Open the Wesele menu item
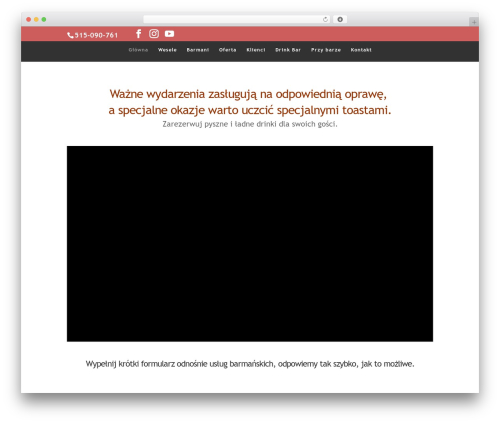 point(167,50)
